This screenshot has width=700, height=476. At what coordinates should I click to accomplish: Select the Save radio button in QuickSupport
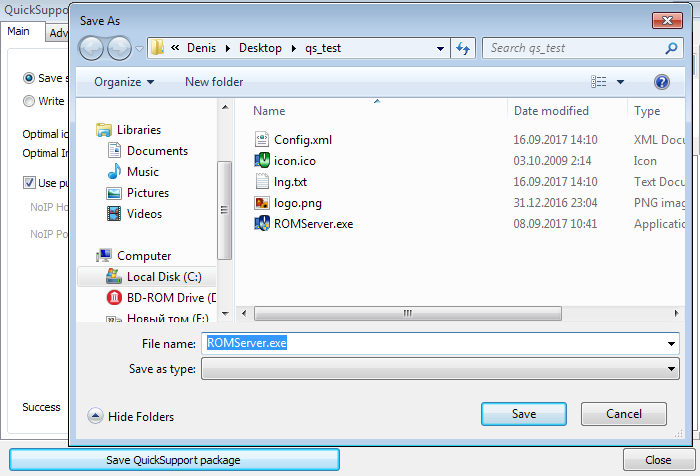29,78
